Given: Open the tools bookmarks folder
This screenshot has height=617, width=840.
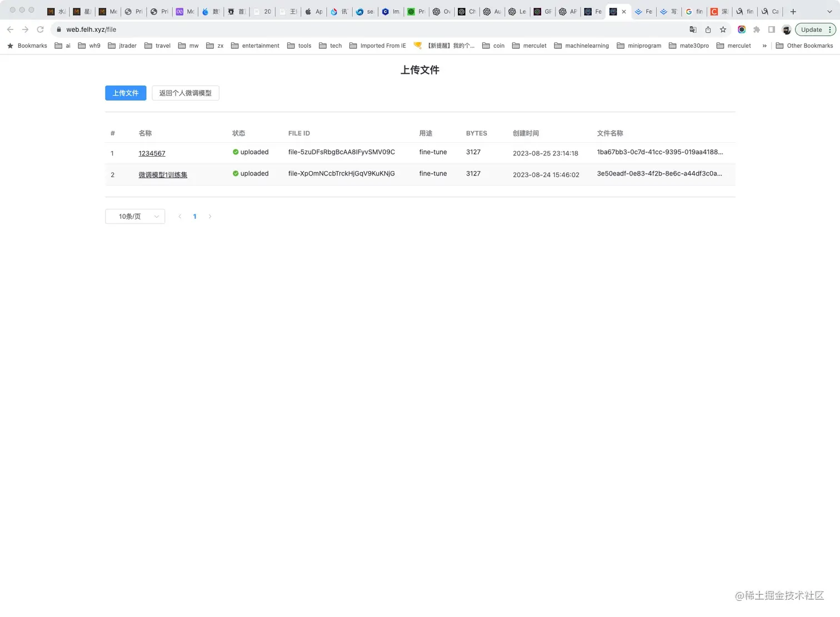Looking at the screenshot, I should pyautogui.click(x=299, y=46).
